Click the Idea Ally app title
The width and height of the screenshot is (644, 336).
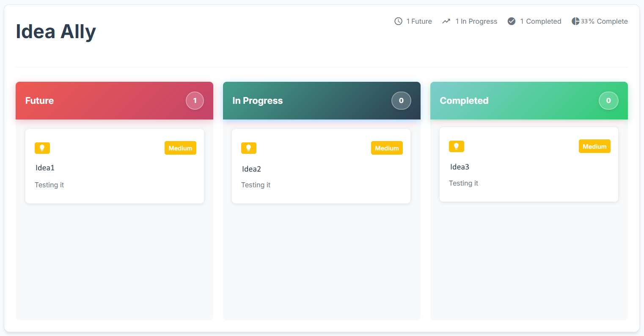click(56, 32)
